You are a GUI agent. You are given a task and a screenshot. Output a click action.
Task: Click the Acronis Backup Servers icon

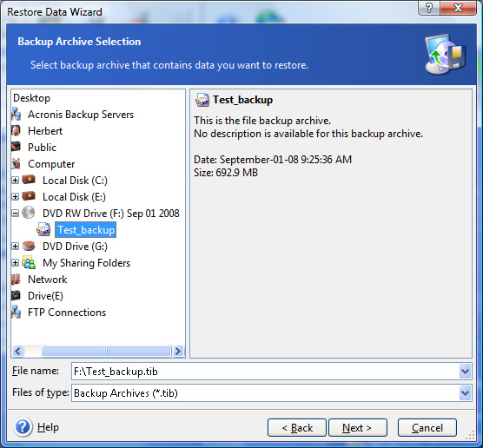[17, 115]
